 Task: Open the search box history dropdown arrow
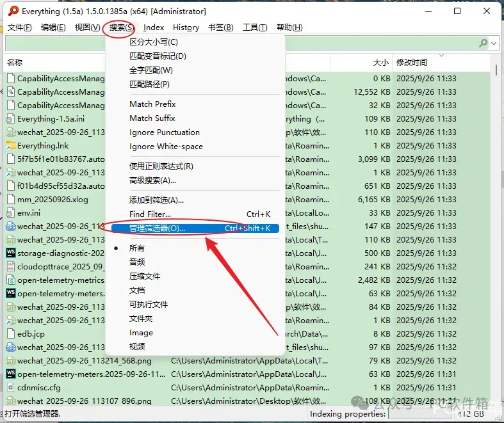(494, 43)
